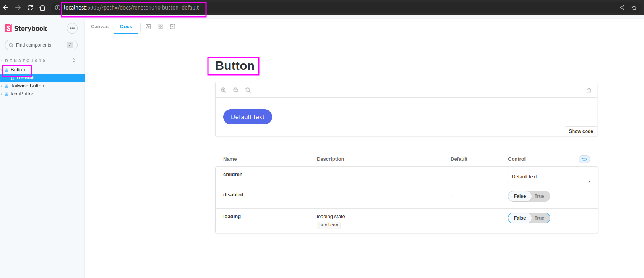The width and height of the screenshot is (644, 278).
Task: Click the children control text field
Action: pyautogui.click(x=549, y=177)
